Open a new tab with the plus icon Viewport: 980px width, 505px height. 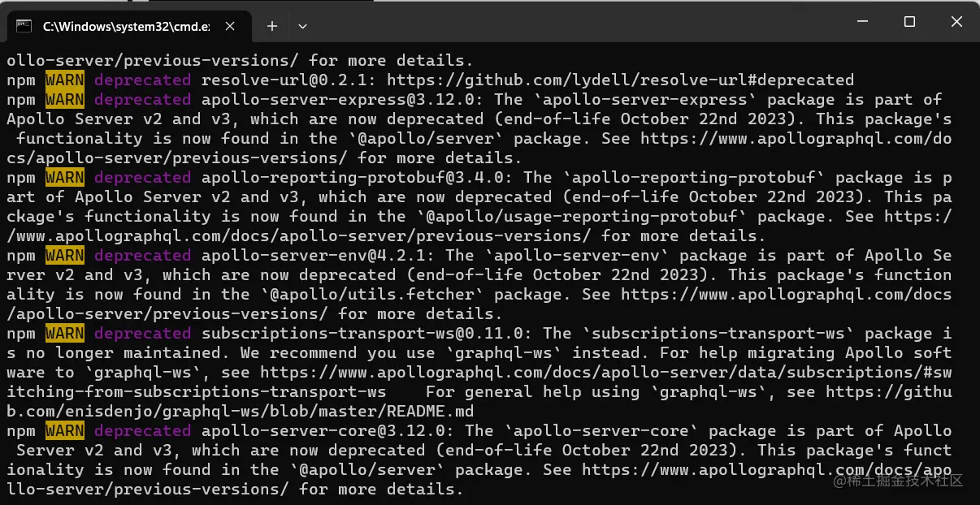point(272,26)
